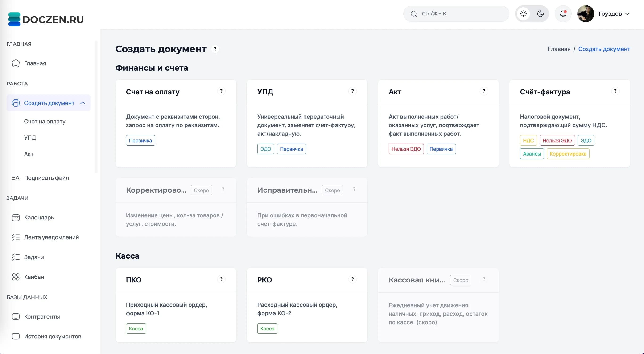Click help icon on Акт card
Screen dimensions: 644x354
[x=484, y=91]
